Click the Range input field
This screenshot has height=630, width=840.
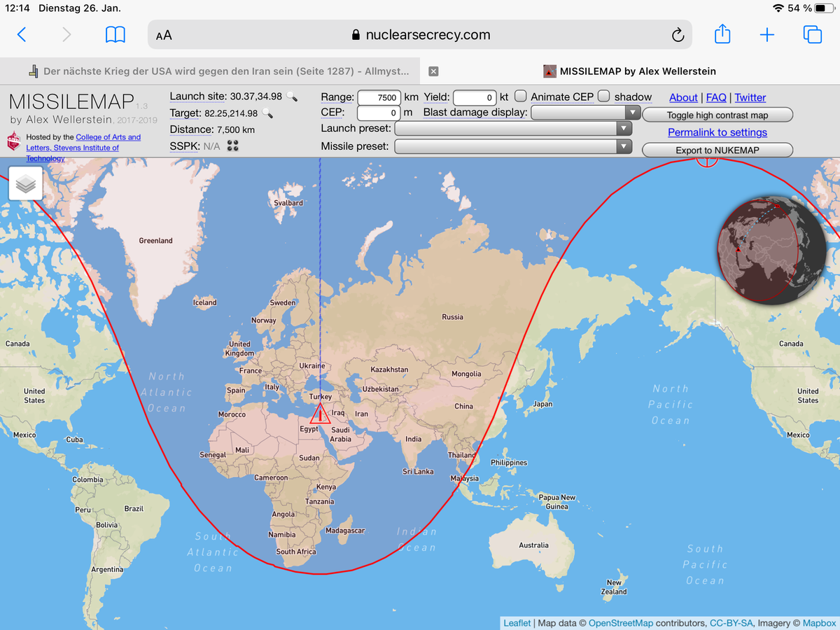pos(379,97)
